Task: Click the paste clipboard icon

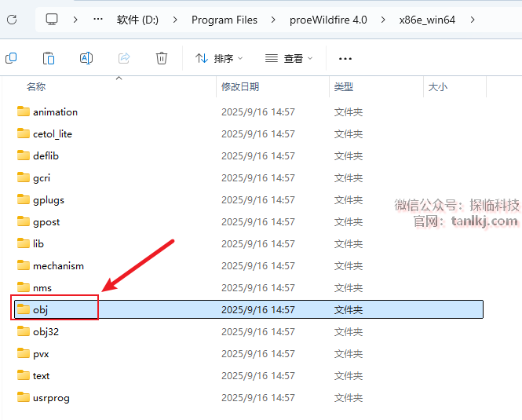Action: (x=49, y=58)
